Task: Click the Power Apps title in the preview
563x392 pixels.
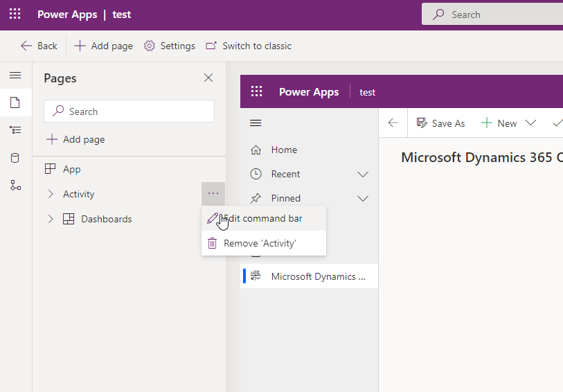Action: (x=309, y=92)
